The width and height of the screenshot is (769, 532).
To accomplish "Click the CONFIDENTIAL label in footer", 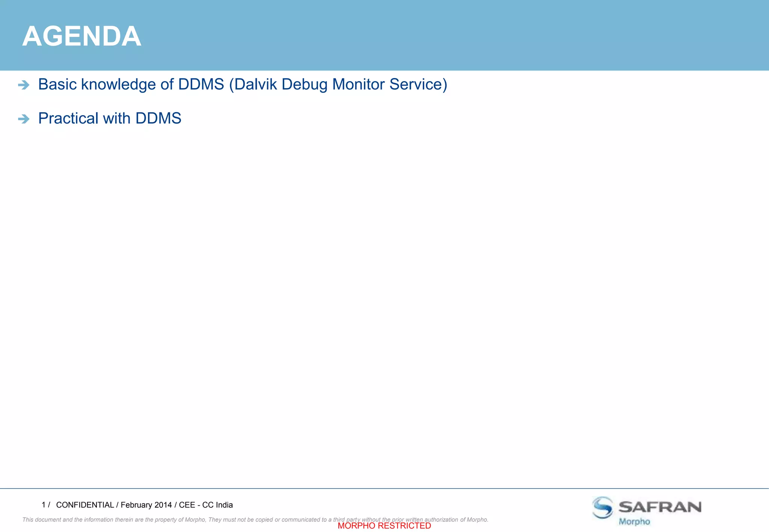I will click(x=85, y=505).
